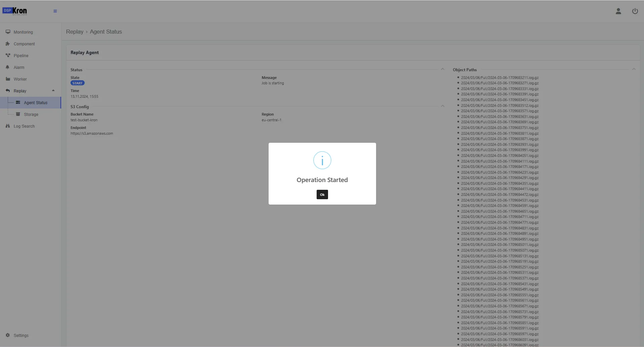Click the Pipeline branch icon
The height and width of the screenshot is (347, 644).
coord(8,55)
